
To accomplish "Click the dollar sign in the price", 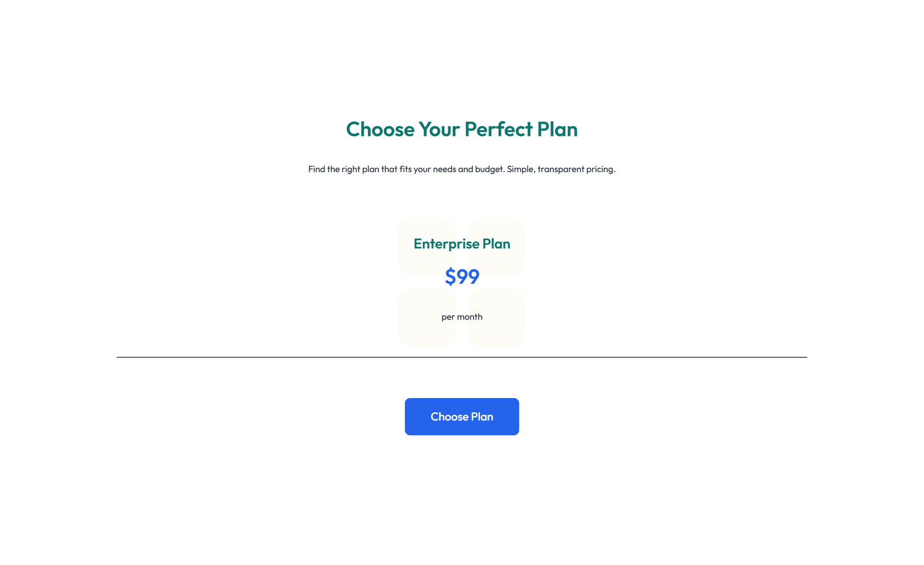I will pos(450,277).
